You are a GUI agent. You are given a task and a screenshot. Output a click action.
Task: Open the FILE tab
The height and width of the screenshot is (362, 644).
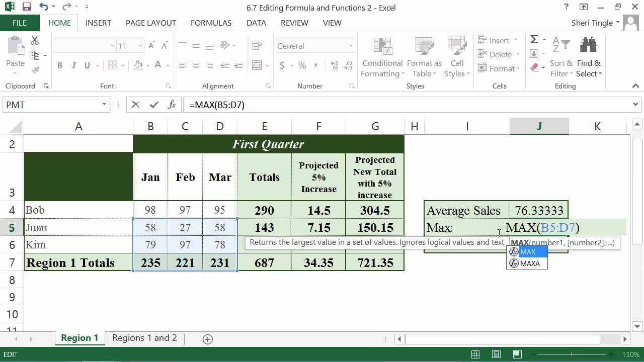[20, 23]
